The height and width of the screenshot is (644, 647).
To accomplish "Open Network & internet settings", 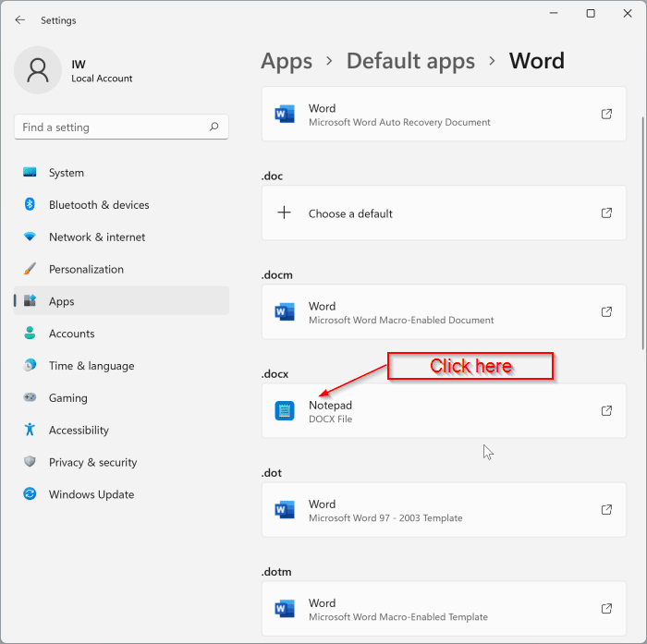I will click(x=121, y=237).
